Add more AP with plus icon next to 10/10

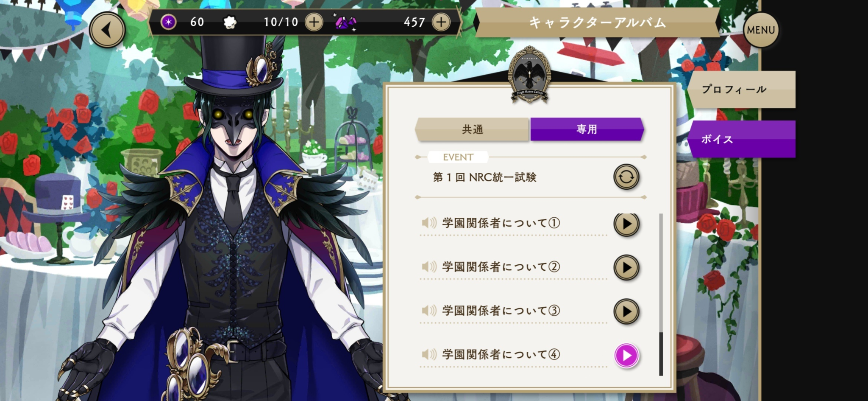click(x=314, y=22)
